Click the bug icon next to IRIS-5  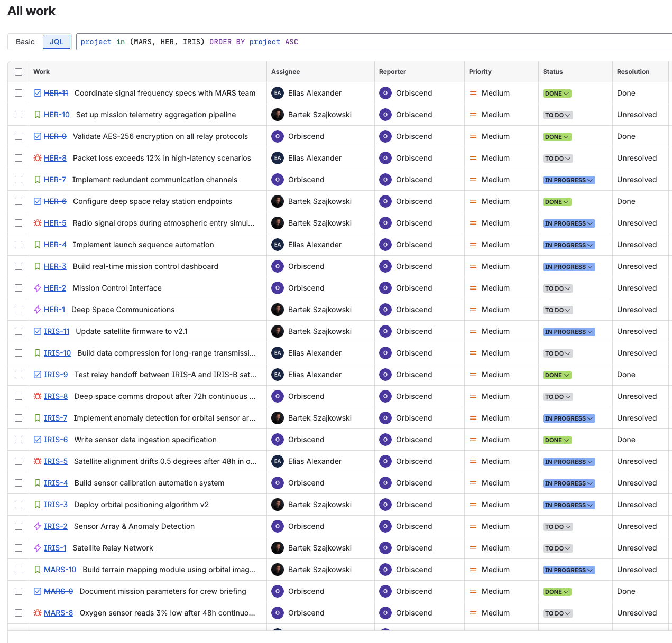pos(38,461)
